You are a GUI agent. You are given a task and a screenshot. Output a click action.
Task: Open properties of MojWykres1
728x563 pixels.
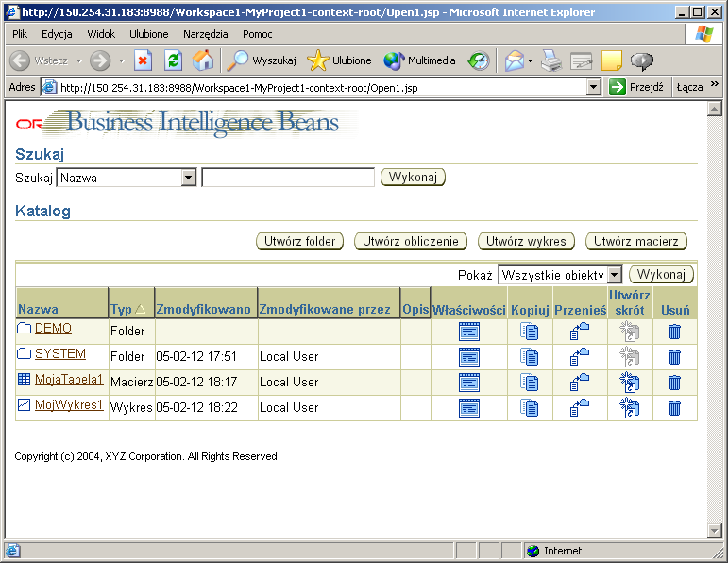[469, 408]
